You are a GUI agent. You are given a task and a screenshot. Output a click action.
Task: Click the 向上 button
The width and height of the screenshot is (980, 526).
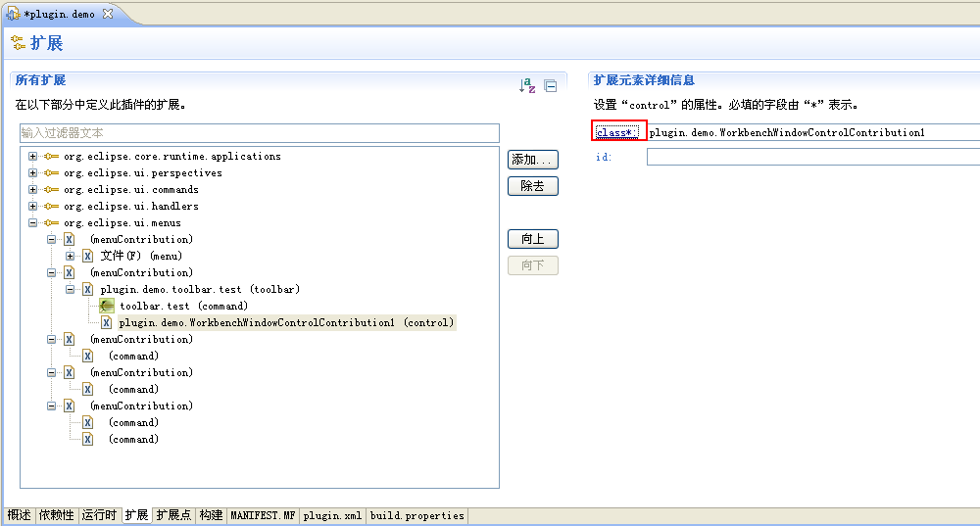coord(532,239)
